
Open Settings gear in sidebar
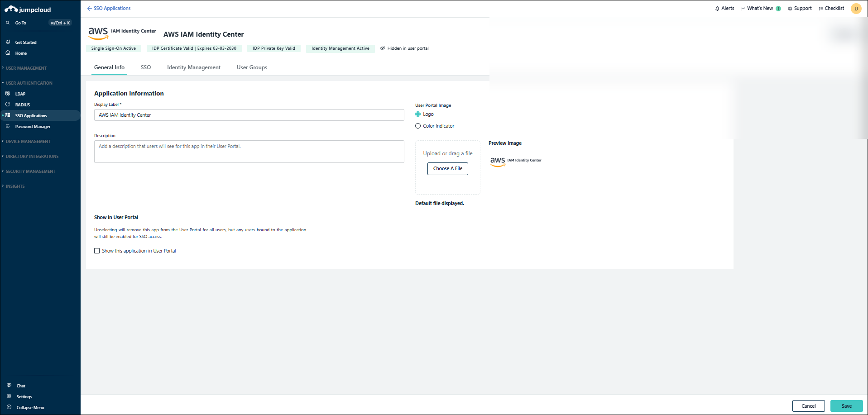click(x=9, y=396)
